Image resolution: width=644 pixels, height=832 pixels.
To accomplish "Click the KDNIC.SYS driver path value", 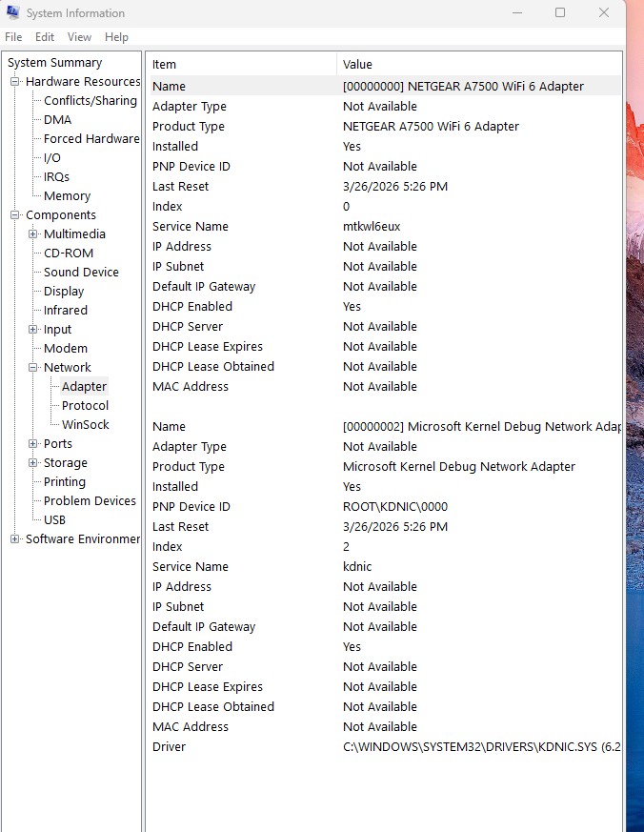I will tap(481, 747).
